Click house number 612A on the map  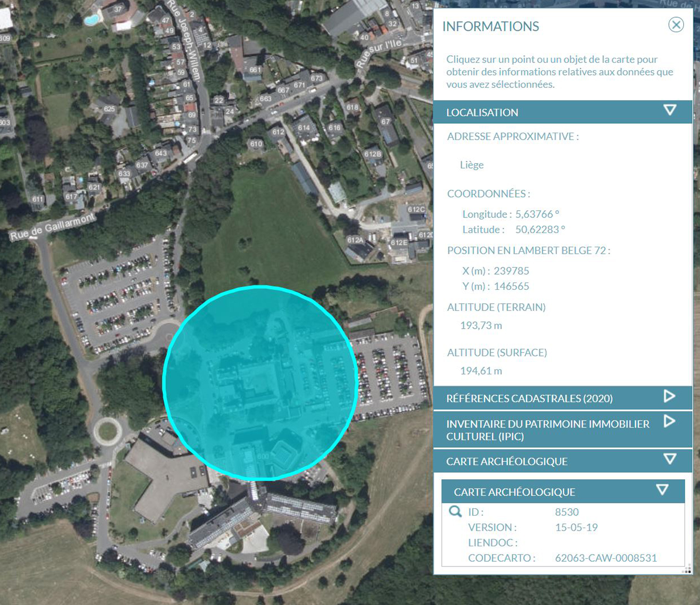(355, 240)
